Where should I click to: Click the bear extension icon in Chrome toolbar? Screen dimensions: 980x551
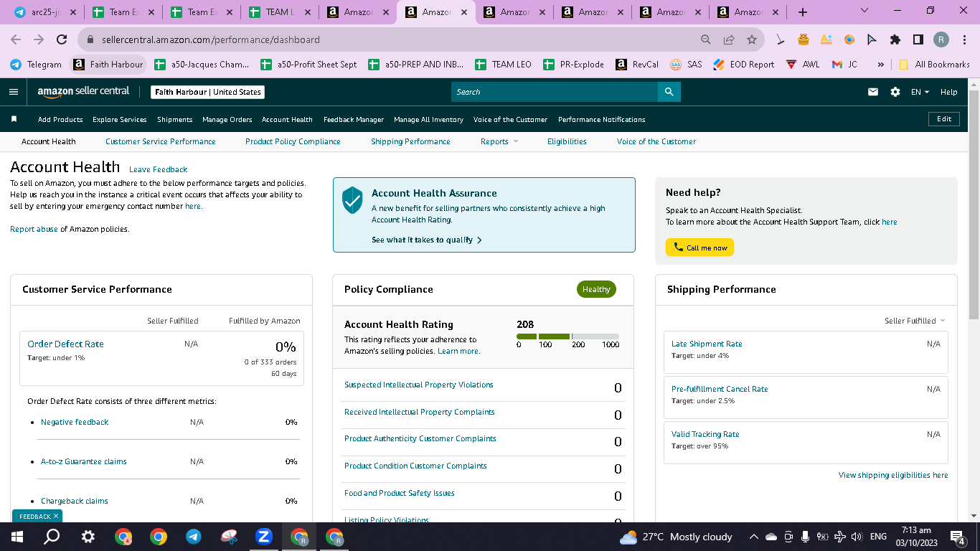click(804, 39)
